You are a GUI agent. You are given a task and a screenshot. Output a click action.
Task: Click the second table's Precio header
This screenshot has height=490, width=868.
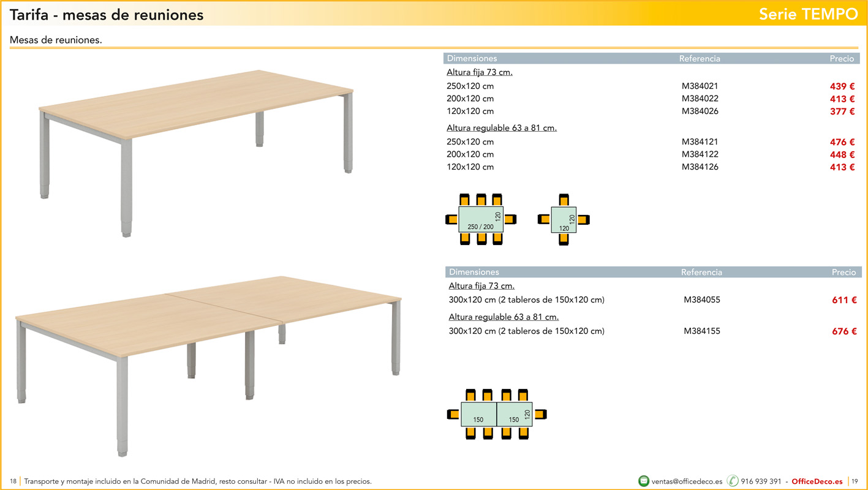[x=843, y=272]
